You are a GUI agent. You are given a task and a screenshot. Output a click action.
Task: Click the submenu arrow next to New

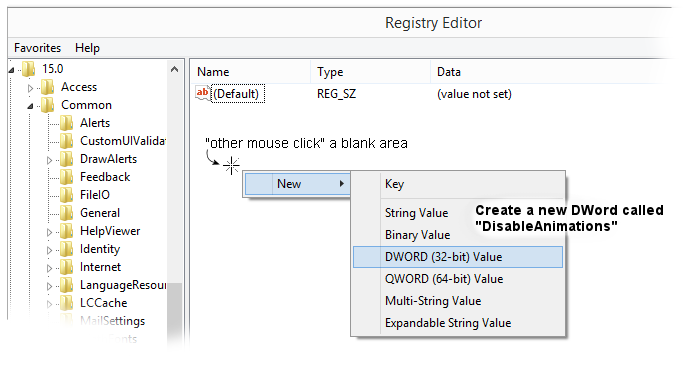[x=342, y=184]
